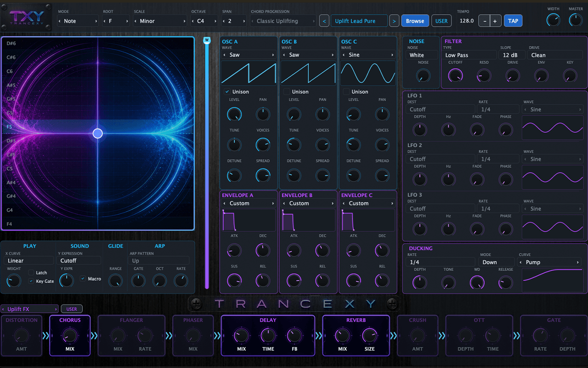Click the Envelope B SUS knob
This screenshot has width=588, height=368.
click(294, 280)
